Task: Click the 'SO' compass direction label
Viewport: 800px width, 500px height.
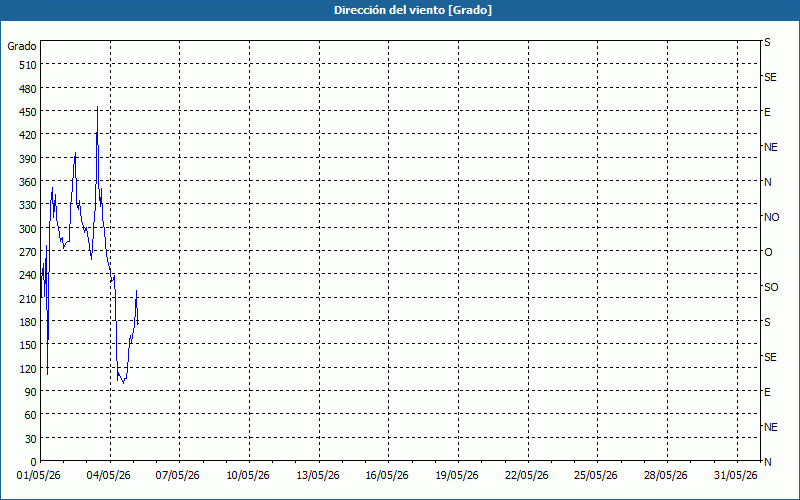Action: (x=771, y=287)
